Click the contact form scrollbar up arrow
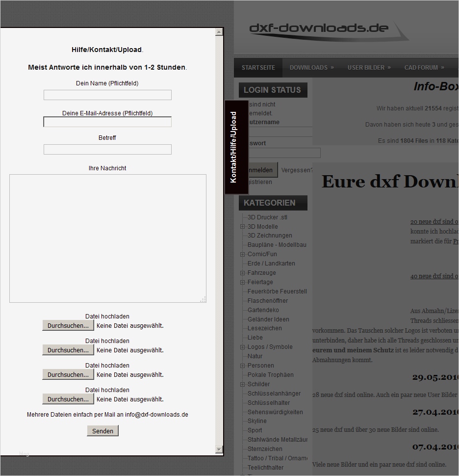 coord(219,32)
